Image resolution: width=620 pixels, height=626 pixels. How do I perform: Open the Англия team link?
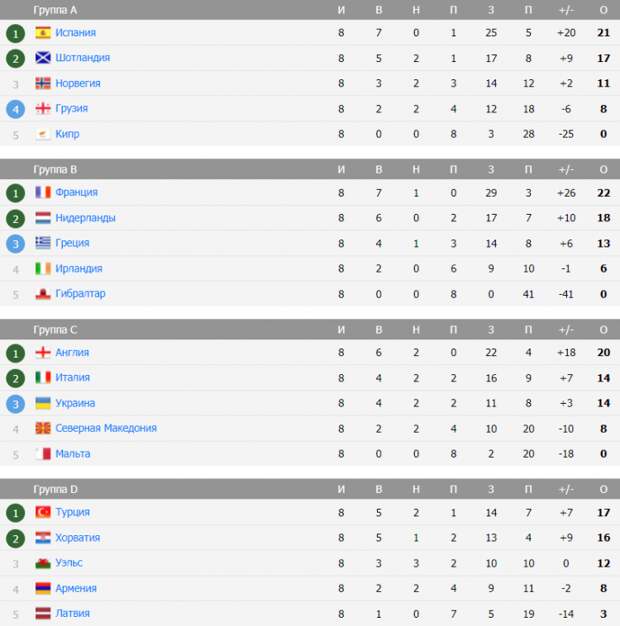[x=72, y=352]
